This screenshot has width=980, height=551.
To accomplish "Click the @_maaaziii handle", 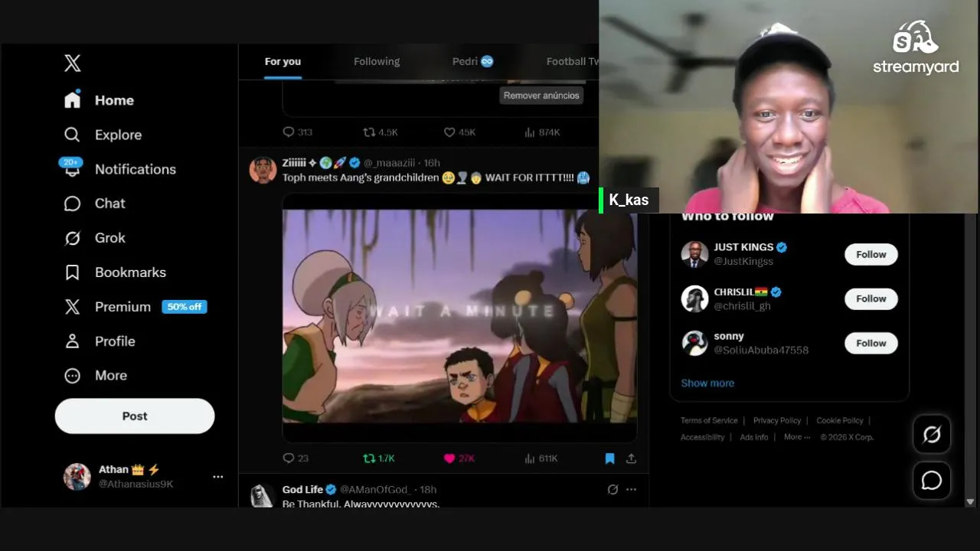I will pos(390,163).
